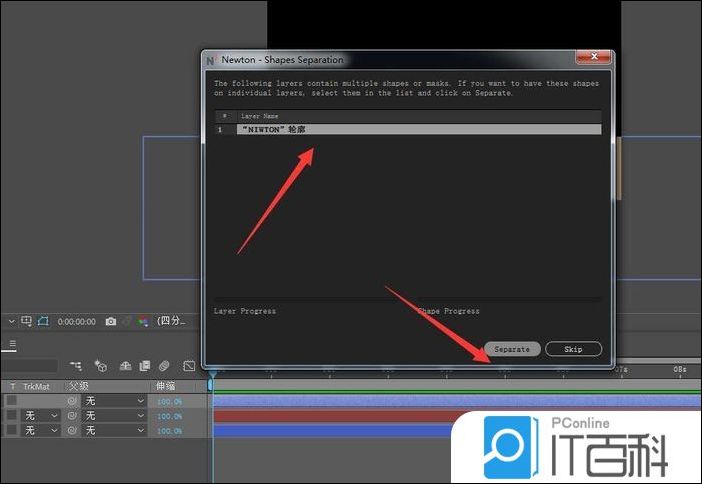The height and width of the screenshot is (484, 702).
Task: Click parent pick whip in bottom layer row
Action: pos(72,430)
